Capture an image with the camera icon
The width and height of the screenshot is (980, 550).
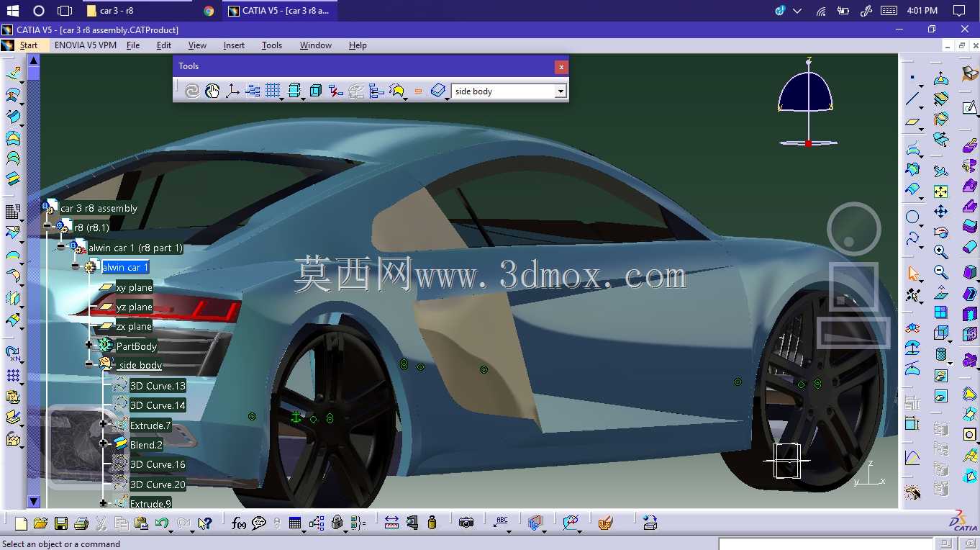(x=466, y=523)
